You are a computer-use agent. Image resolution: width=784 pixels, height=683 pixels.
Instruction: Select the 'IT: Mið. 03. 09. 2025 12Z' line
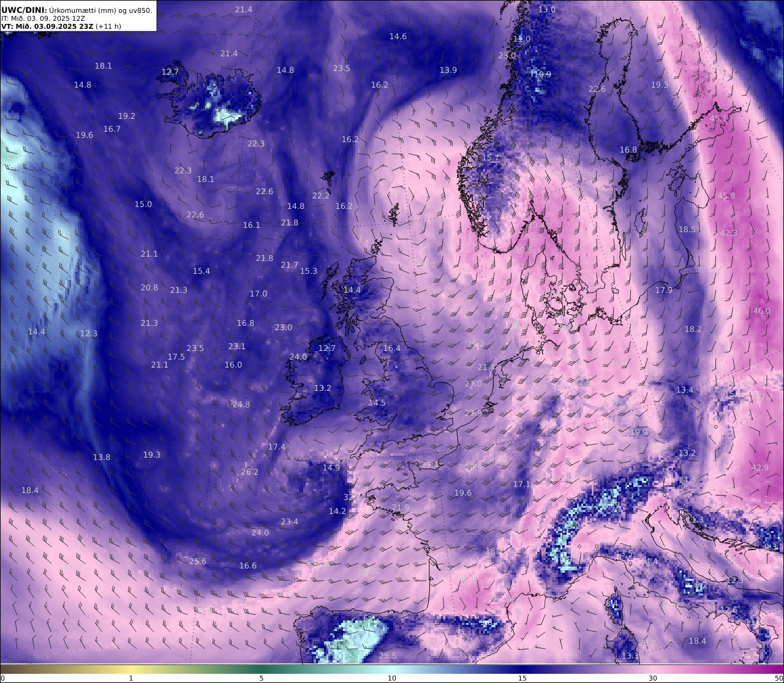[x=43, y=18]
